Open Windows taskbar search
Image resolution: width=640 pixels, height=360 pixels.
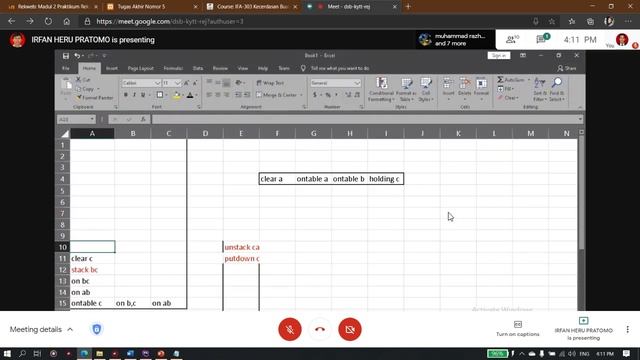(x=22, y=353)
